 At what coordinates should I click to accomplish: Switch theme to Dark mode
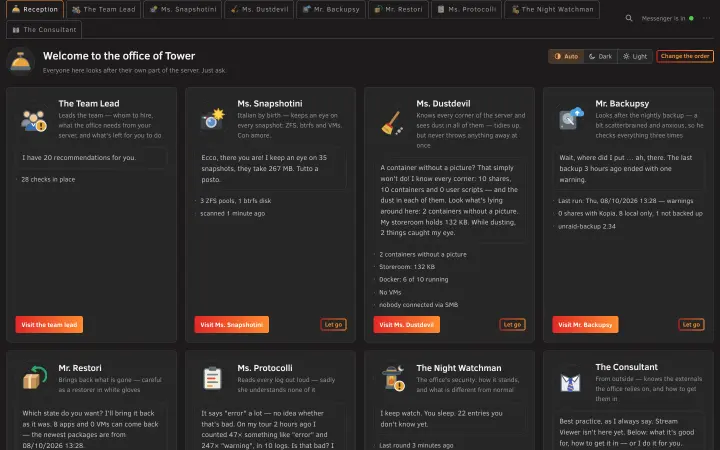coord(601,56)
